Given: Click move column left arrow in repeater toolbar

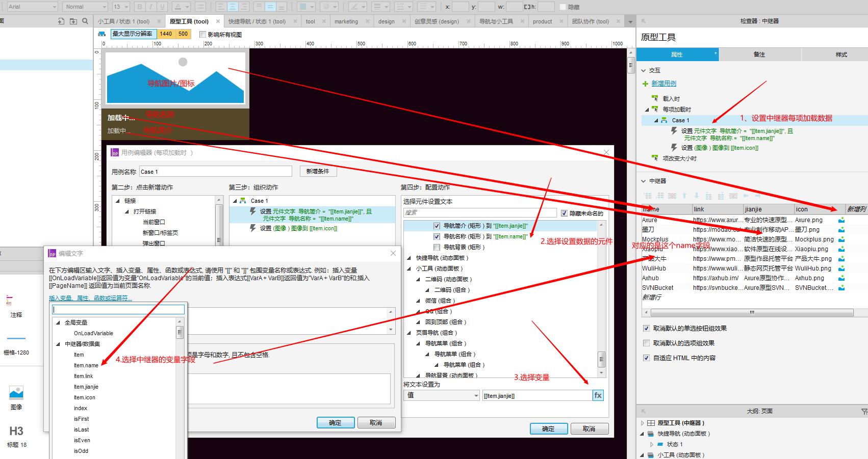Looking at the screenshot, I should click(x=746, y=196).
